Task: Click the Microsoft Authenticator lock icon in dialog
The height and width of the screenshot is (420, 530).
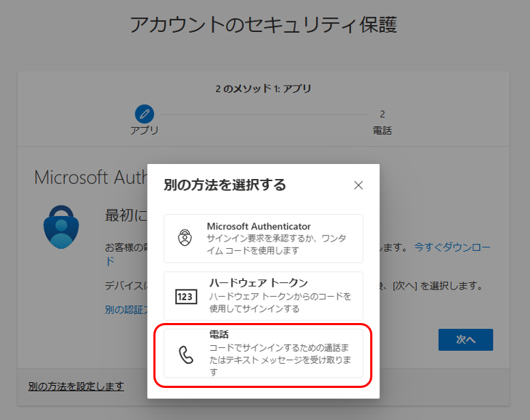Action: (x=185, y=237)
